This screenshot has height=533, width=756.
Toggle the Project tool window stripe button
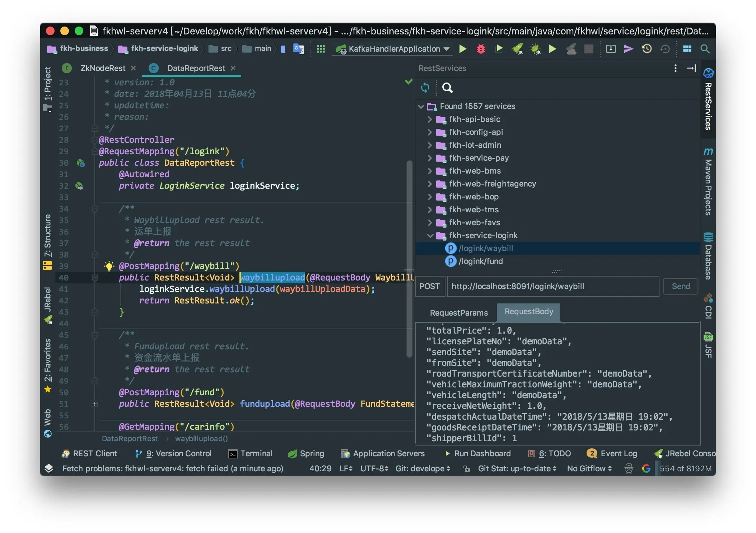pyautogui.click(x=47, y=89)
